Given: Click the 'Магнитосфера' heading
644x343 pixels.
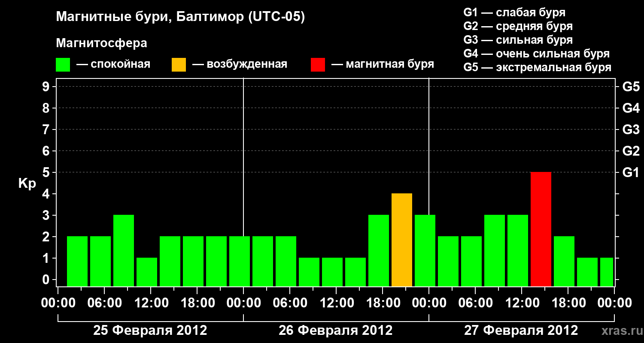Looking at the screenshot, I should click(x=101, y=43).
